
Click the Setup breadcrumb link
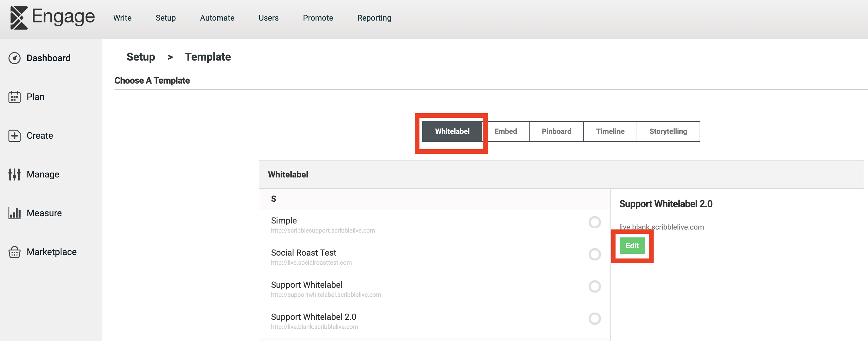click(x=141, y=57)
